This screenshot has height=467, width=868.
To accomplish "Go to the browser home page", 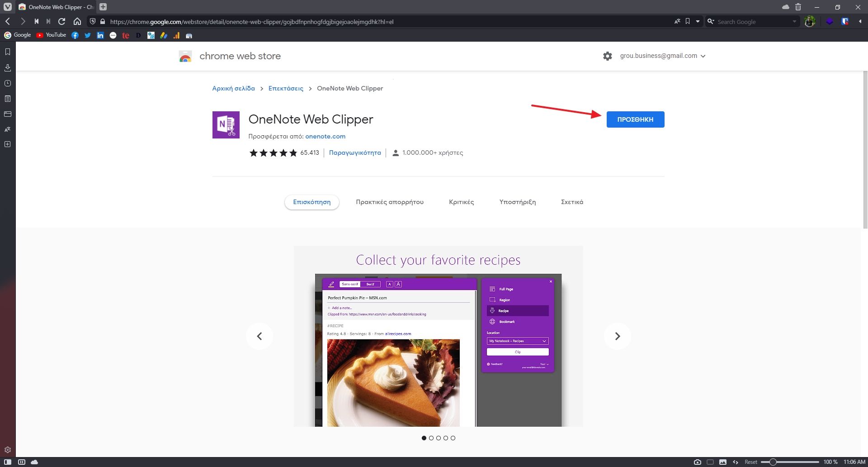I will click(x=77, y=21).
